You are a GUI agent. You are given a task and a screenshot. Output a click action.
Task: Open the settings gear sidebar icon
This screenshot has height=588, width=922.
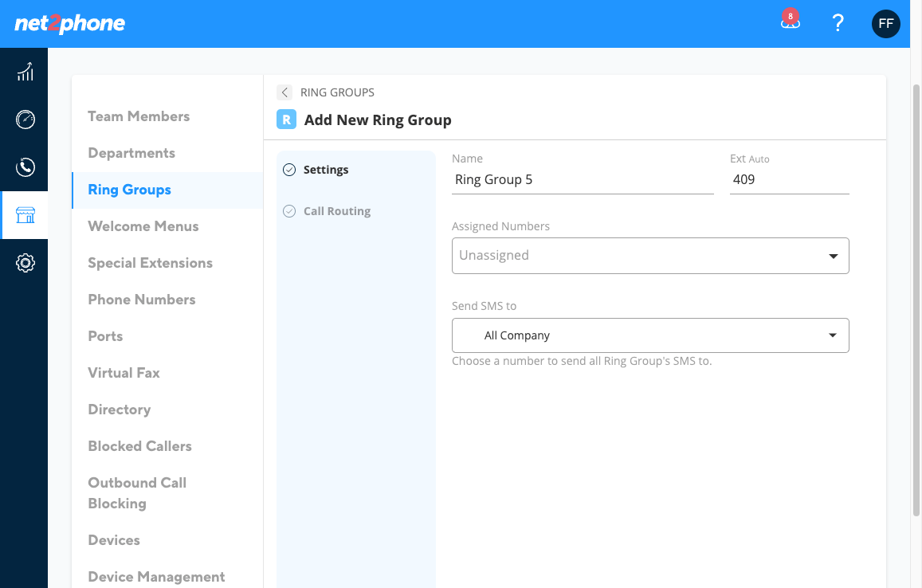click(25, 262)
